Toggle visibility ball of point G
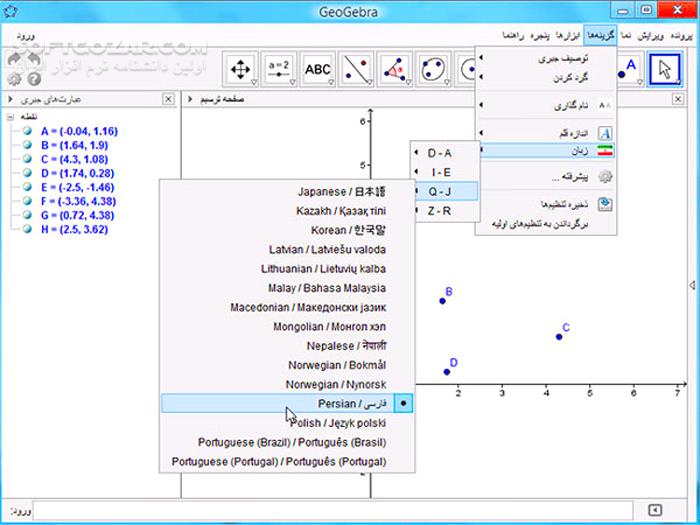 tap(27, 215)
